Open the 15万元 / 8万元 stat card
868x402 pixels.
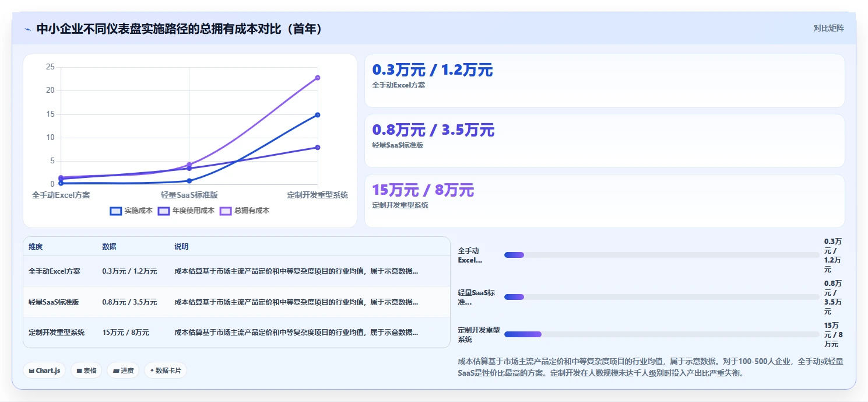click(x=605, y=201)
